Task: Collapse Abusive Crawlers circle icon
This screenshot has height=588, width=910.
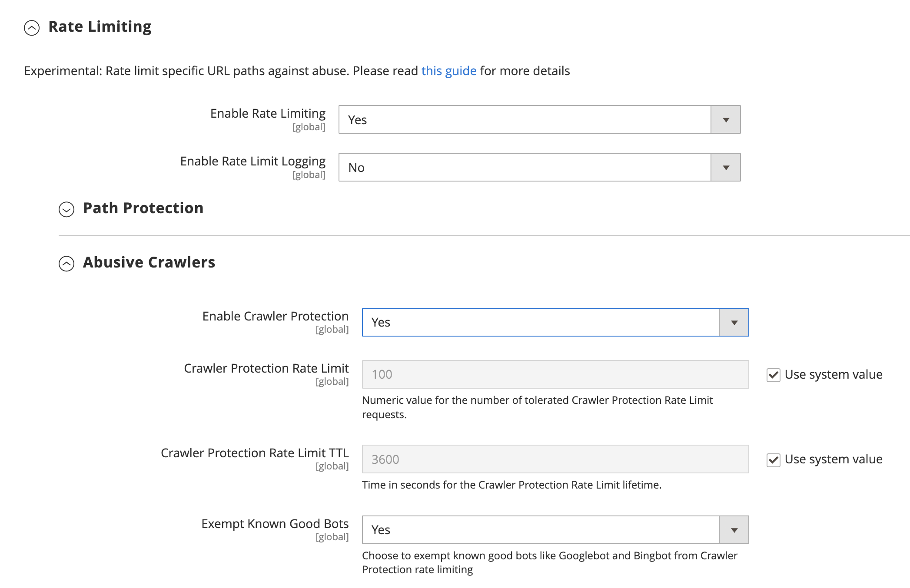Action: [66, 264]
